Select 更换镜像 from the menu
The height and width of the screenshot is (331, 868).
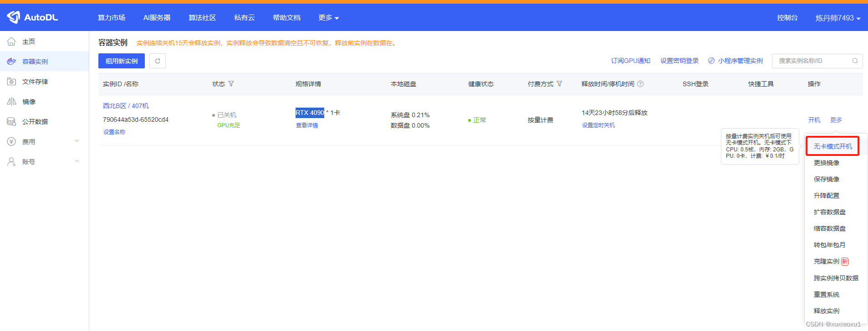point(827,163)
